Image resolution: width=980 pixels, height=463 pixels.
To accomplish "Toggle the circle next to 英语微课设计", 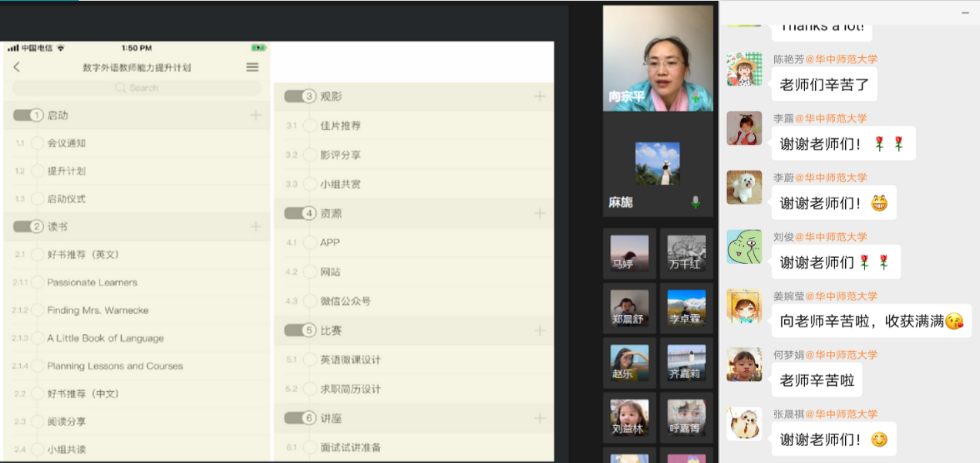I will coord(310,360).
